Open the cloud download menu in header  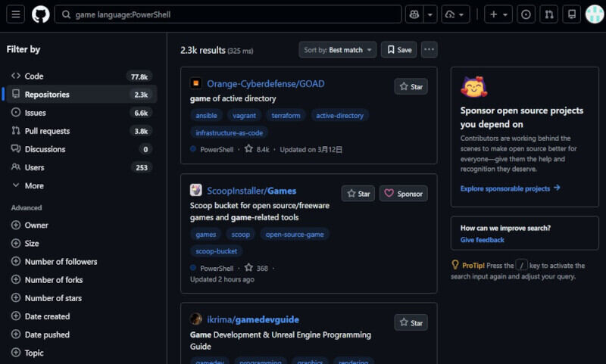pyautogui.click(x=455, y=14)
